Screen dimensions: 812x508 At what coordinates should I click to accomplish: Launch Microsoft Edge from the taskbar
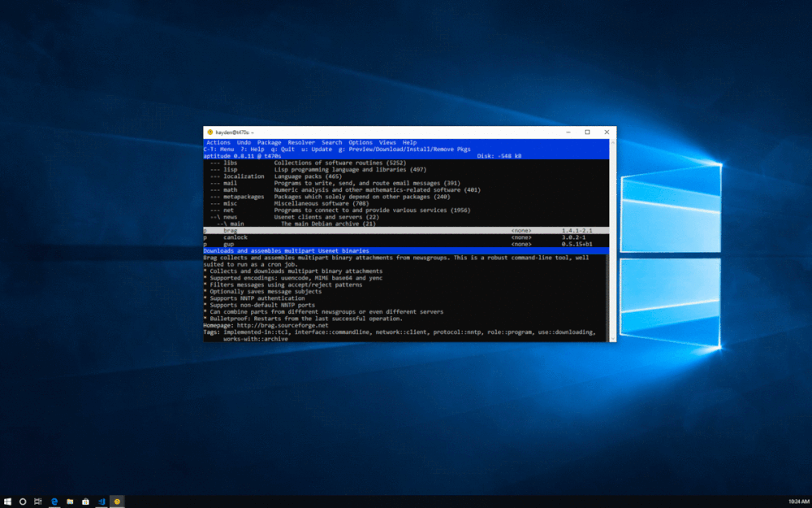pyautogui.click(x=54, y=501)
